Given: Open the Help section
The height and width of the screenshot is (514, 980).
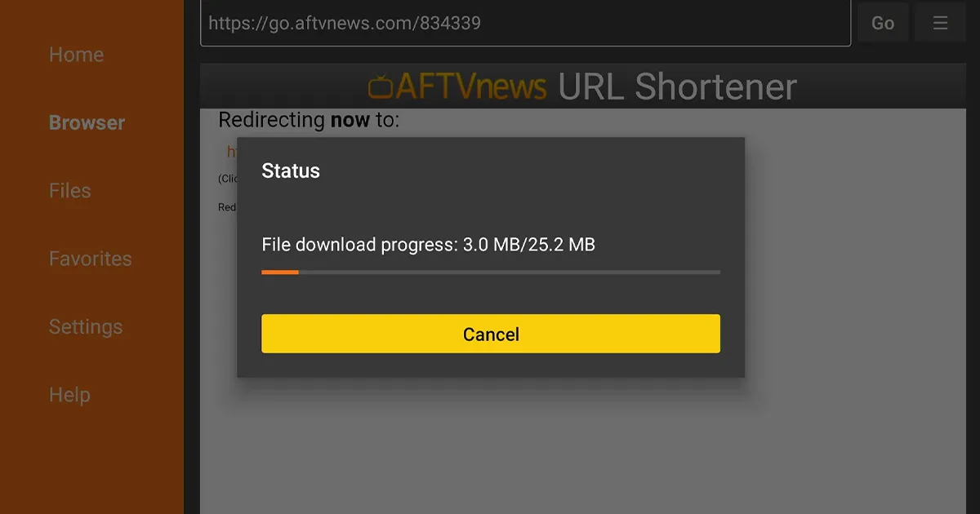Looking at the screenshot, I should click(69, 394).
